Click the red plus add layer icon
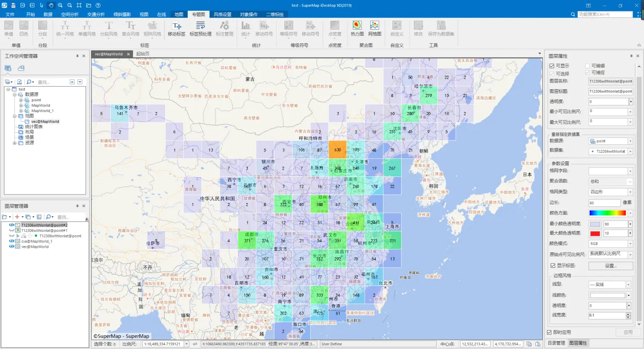 coord(17,217)
